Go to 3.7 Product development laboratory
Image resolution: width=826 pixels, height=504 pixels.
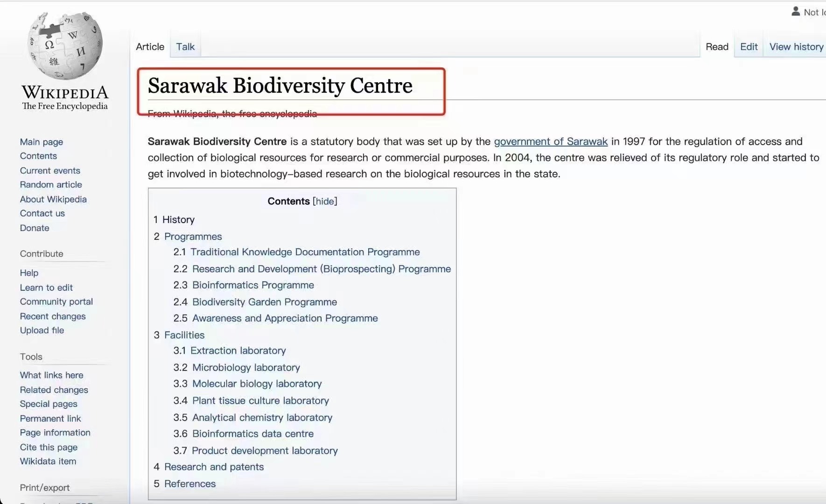[256, 450]
